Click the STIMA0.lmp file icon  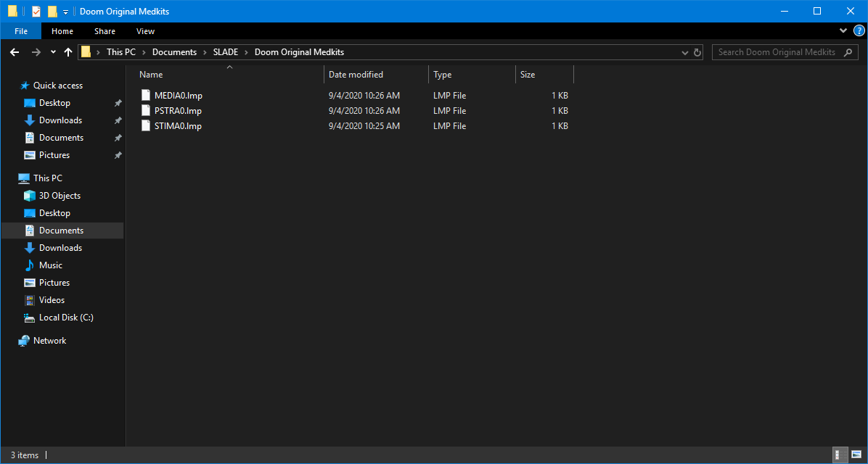tap(146, 125)
